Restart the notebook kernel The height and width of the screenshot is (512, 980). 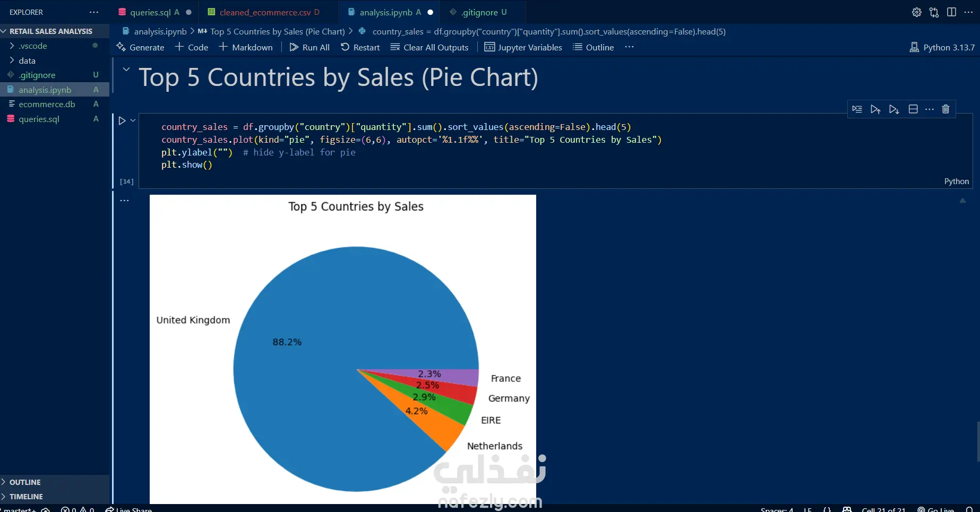(360, 47)
